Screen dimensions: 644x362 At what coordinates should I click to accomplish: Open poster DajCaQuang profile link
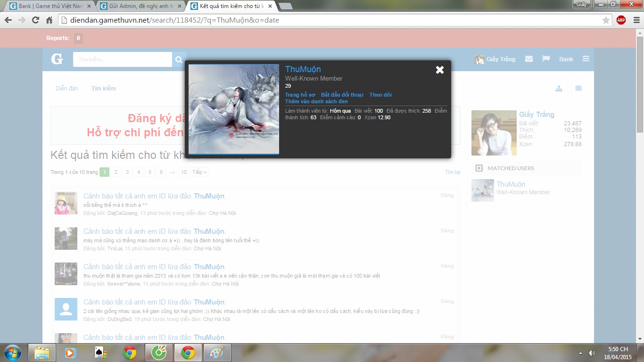click(x=123, y=213)
